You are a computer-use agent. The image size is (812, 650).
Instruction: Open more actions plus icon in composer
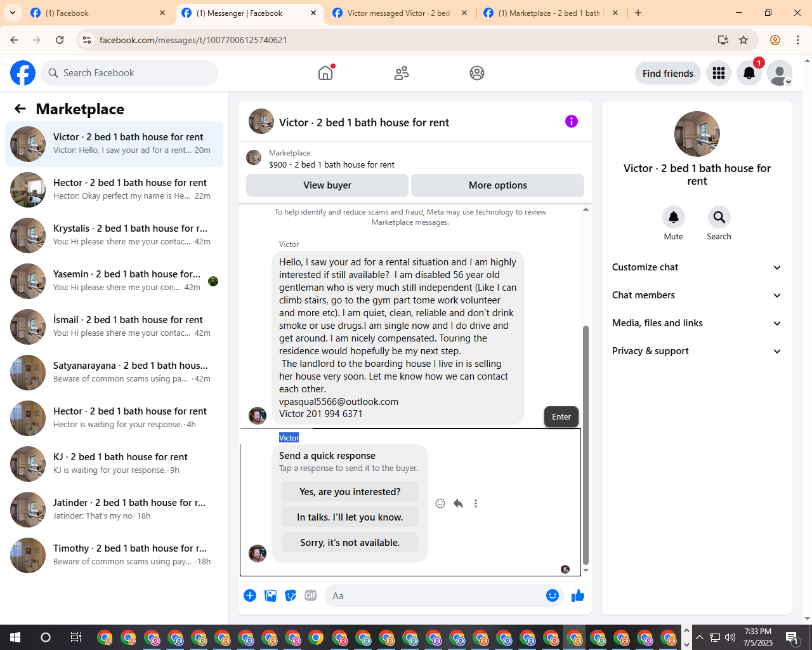pyautogui.click(x=250, y=595)
